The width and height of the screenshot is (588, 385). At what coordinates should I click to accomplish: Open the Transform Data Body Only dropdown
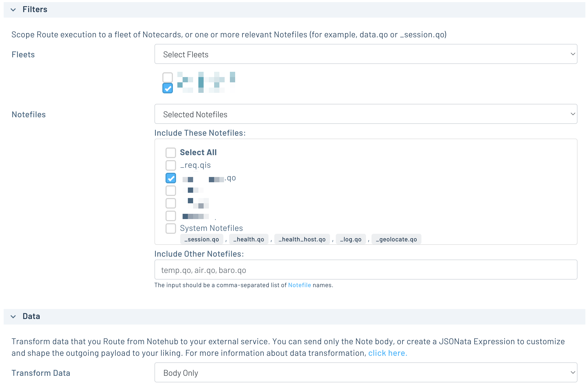click(x=365, y=373)
